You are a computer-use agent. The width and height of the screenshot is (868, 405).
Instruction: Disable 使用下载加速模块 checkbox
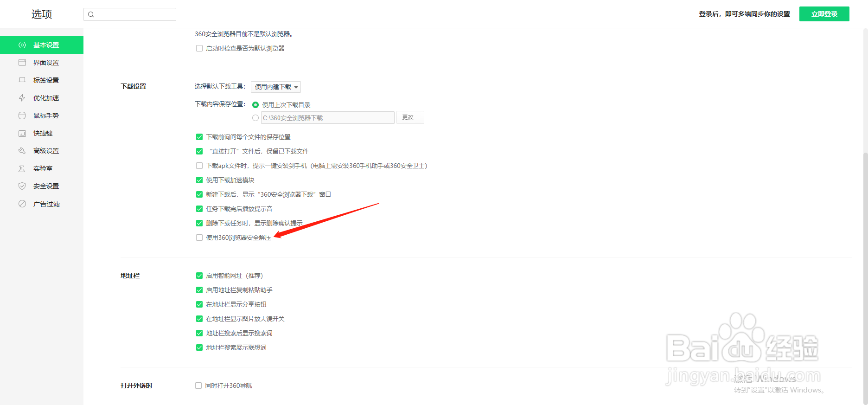tap(199, 180)
